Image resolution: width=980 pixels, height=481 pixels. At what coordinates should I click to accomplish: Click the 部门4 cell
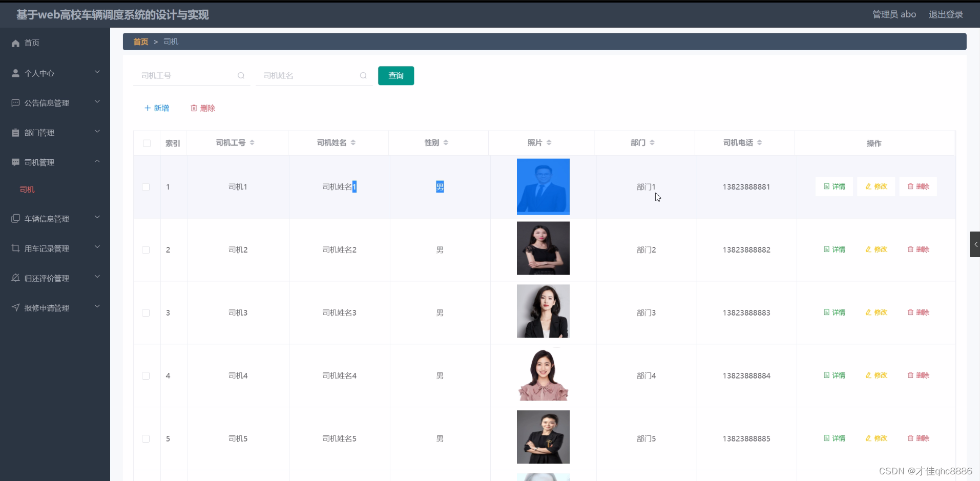click(x=646, y=376)
